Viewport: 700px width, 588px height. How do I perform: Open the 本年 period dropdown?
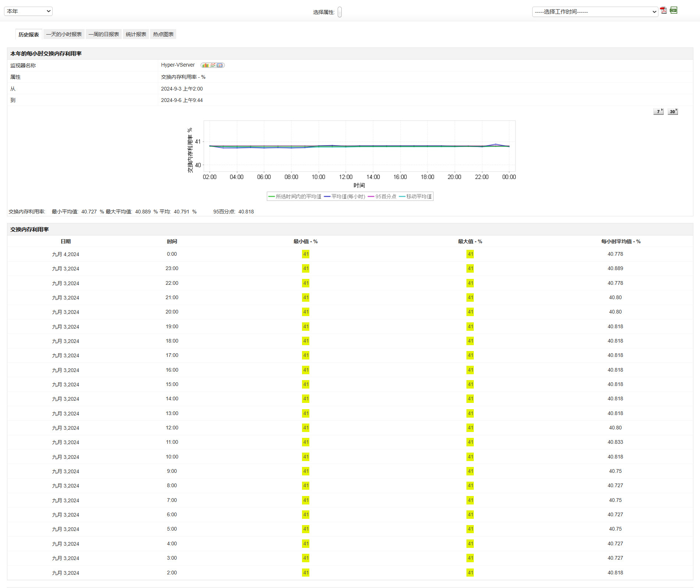point(28,11)
